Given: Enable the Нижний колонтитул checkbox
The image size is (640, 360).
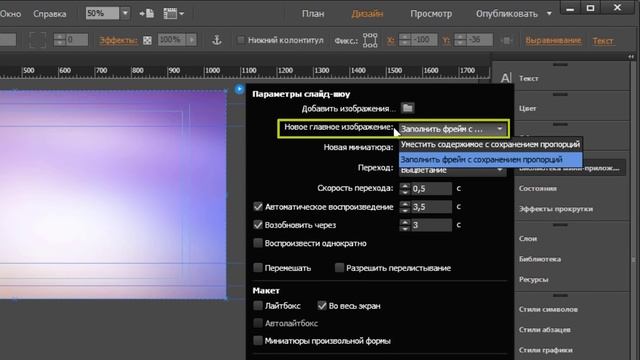Looking at the screenshot, I should 241,40.
